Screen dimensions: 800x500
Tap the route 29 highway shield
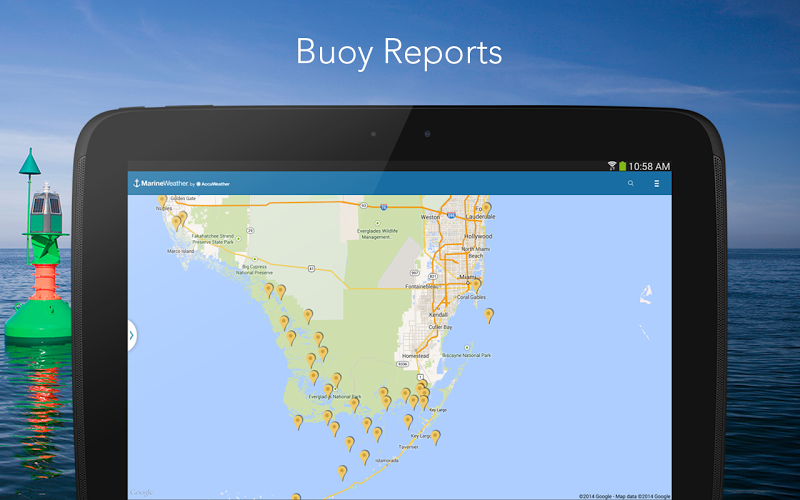tap(250, 231)
